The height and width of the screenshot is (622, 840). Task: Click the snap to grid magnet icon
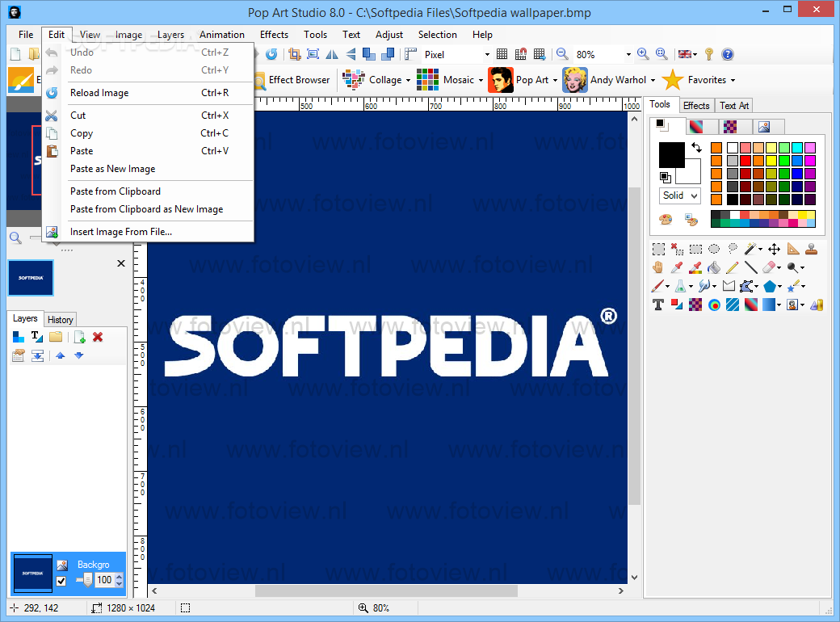tap(521, 54)
